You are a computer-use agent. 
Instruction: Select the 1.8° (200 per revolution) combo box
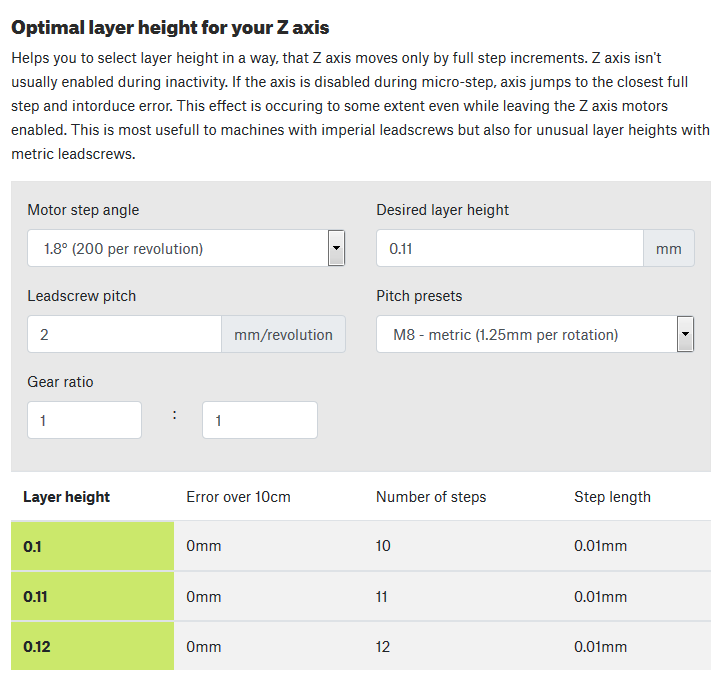tap(177, 248)
